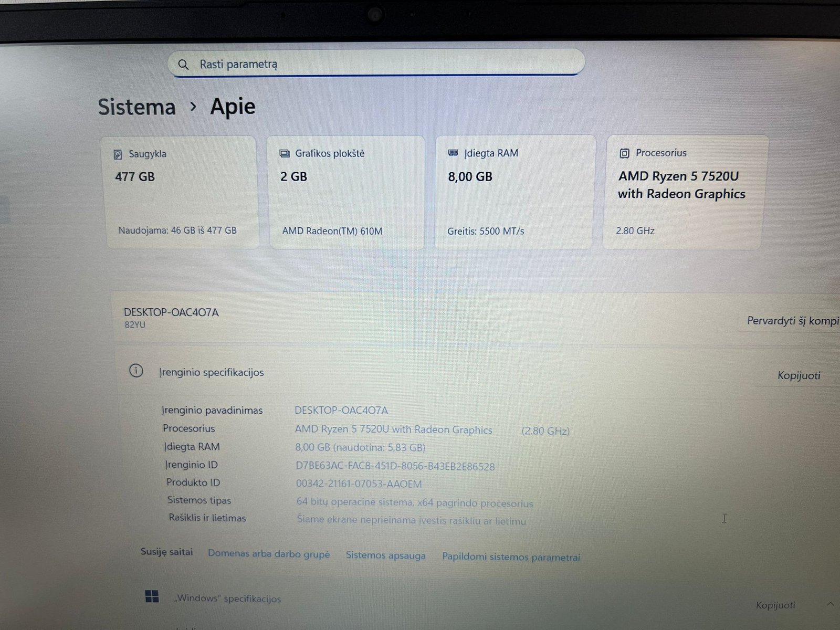Screen dimensions: 840x630
Task: Click the Grafikos plokštė display icon
Action: 285,153
